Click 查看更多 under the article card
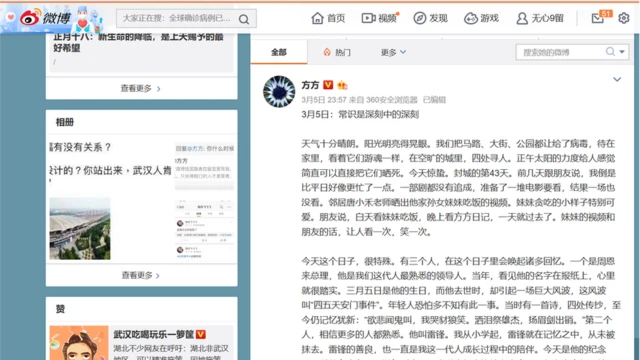Image resolution: width=640 pixels, height=360 pixels. 140,88
